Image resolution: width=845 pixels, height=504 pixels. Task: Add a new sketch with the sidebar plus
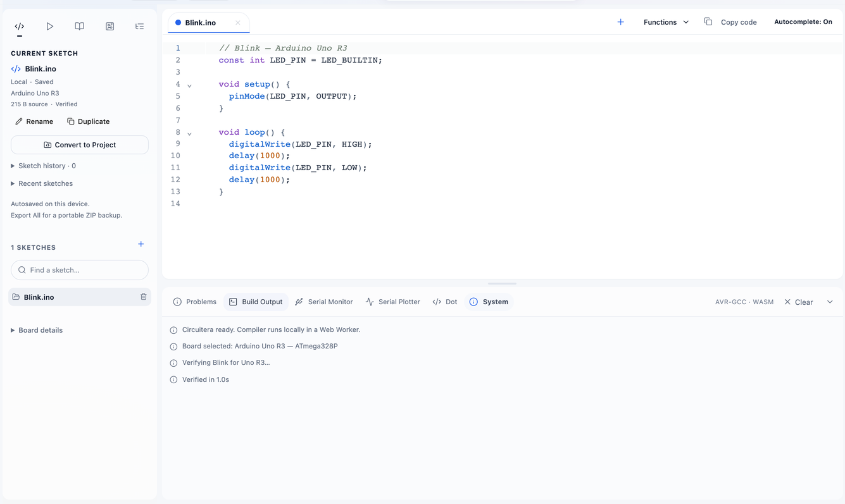point(141,244)
